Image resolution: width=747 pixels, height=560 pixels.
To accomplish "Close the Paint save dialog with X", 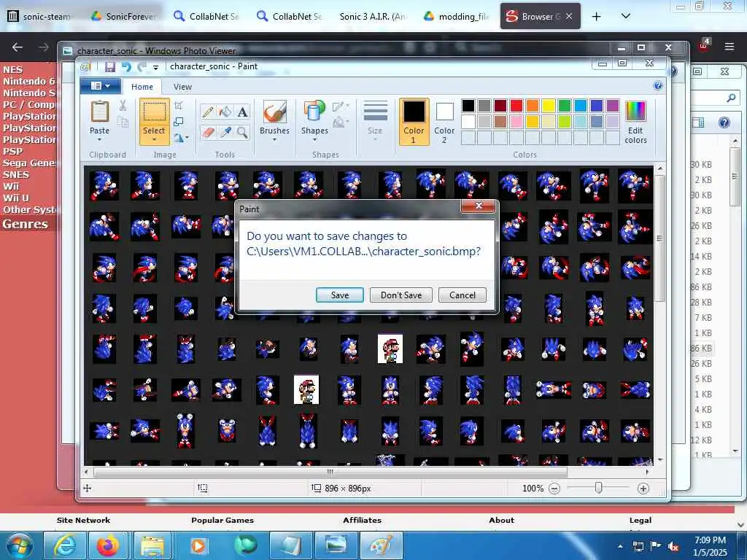I will [479, 206].
